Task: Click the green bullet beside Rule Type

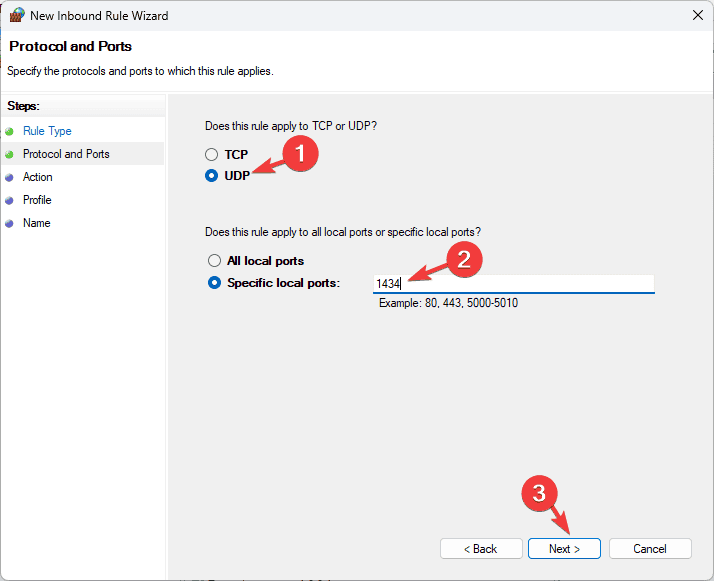Action: [x=10, y=131]
